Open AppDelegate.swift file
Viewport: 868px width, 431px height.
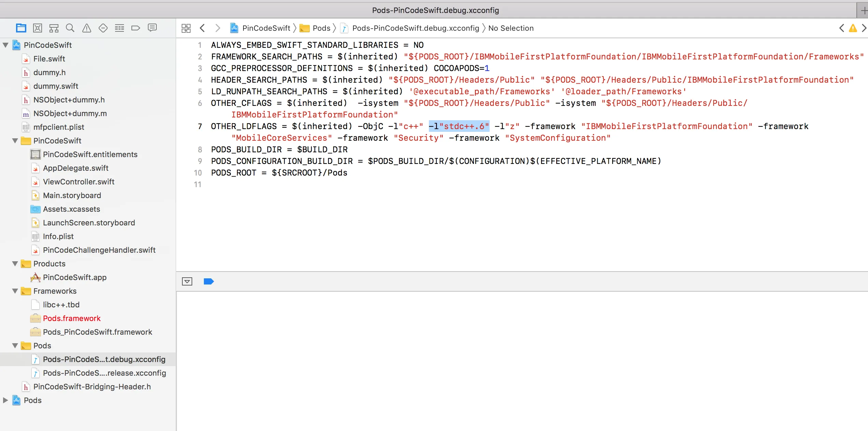tap(75, 168)
